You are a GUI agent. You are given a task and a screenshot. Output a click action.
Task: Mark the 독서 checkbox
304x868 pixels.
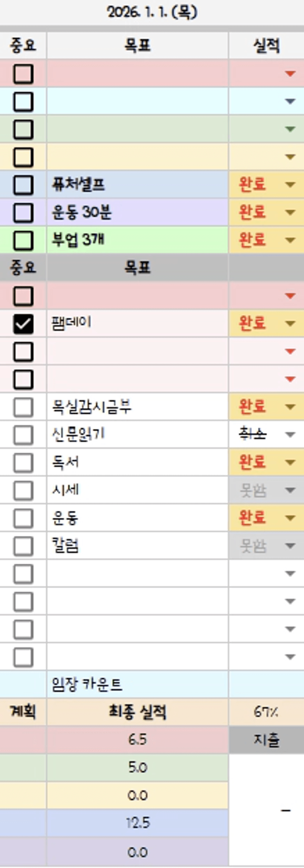pos(23,463)
